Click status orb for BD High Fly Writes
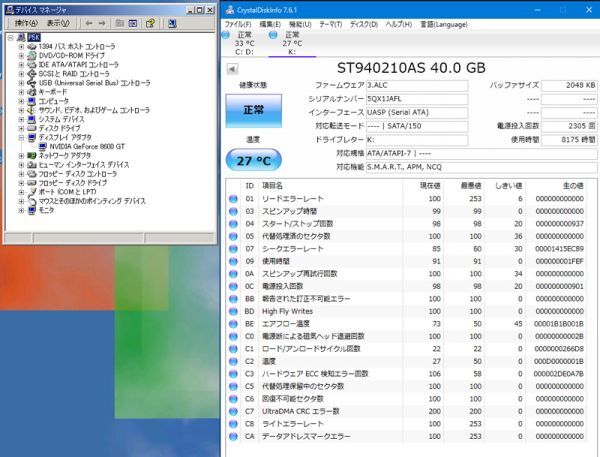The width and height of the screenshot is (600, 457). (x=233, y=311)
